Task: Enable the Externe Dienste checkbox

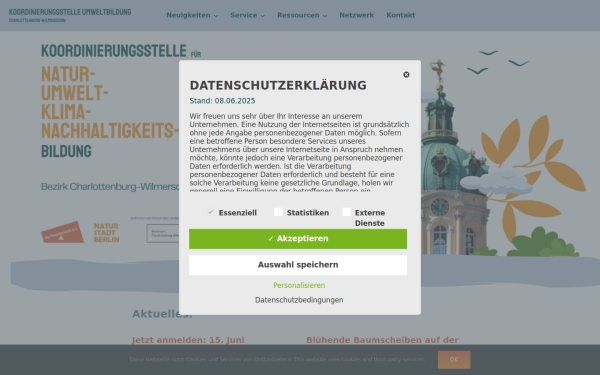Action: click(x=346, y=212)
